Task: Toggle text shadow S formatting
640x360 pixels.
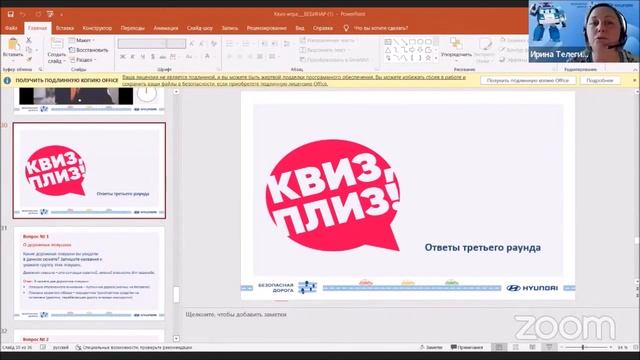Action: tap(152, 57)
